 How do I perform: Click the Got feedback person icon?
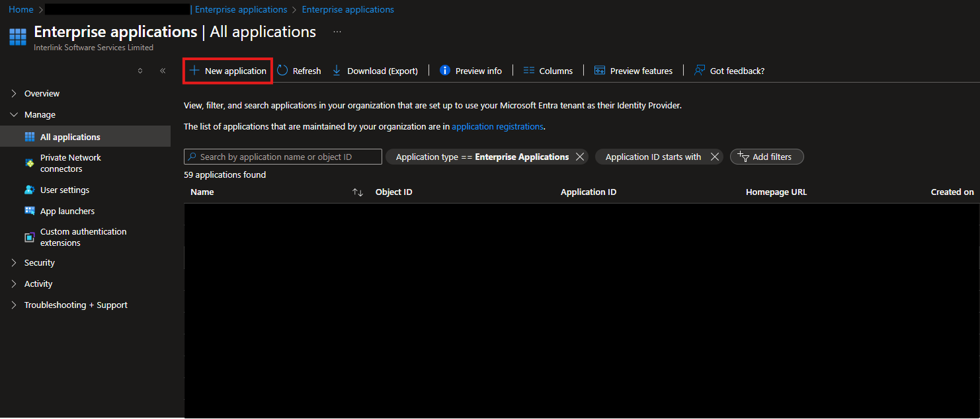point(699,71)
